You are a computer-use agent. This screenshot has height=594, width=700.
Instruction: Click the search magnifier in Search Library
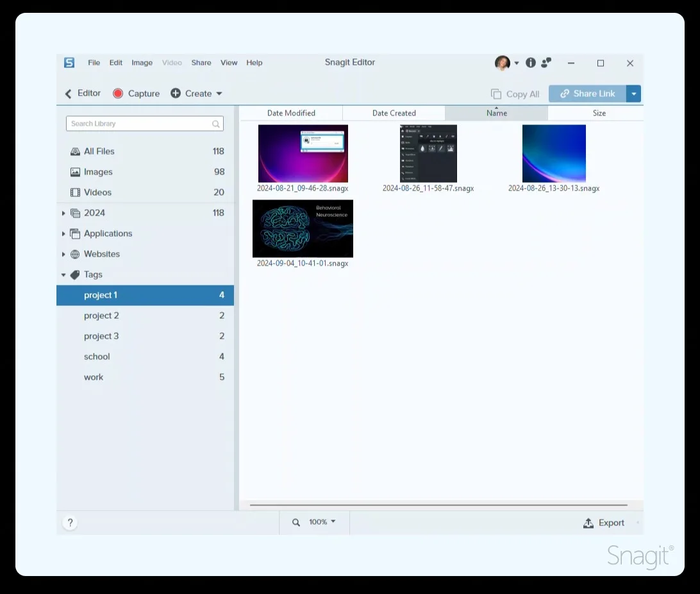point(215,124)
